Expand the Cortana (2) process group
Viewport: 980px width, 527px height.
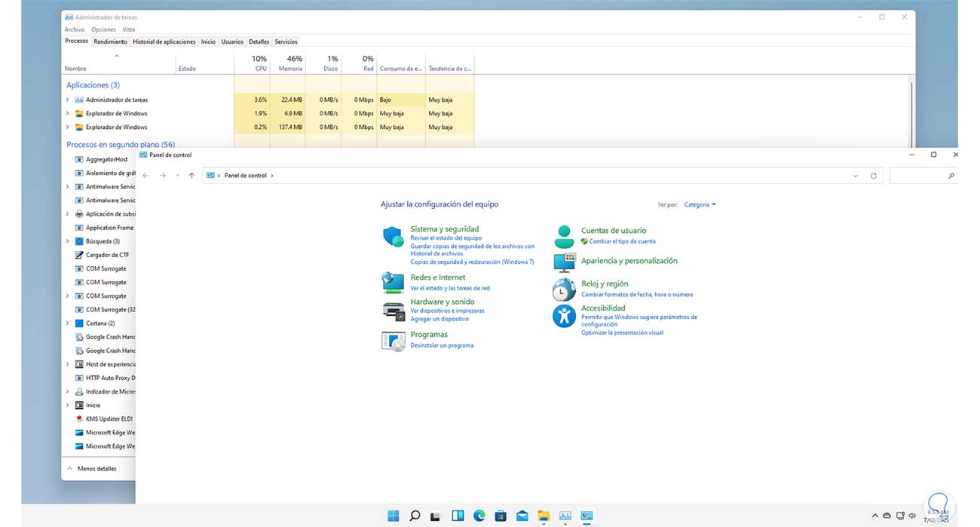tap(67, 323)
